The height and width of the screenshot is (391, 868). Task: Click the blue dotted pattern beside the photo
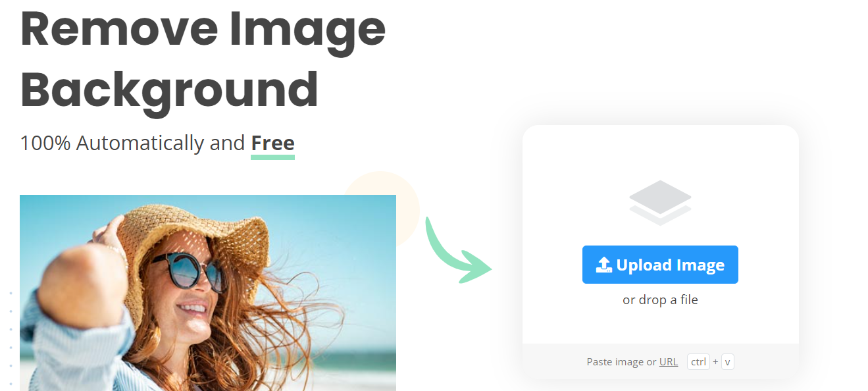[x=11, y=338]
